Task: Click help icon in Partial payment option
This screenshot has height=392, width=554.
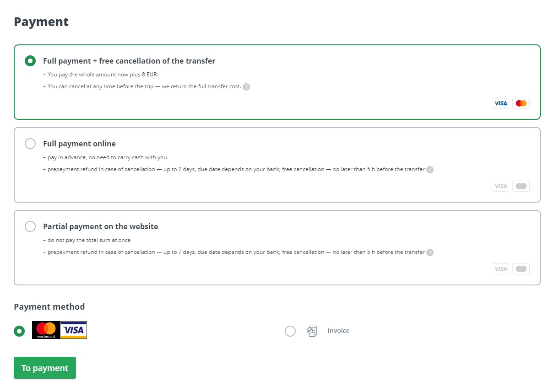Action: [x=430, y=252]
